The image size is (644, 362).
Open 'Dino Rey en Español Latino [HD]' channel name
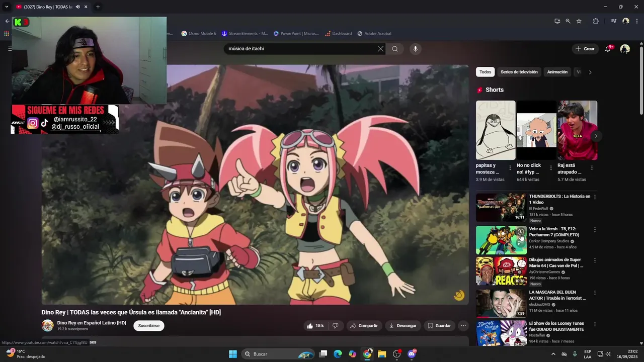point(92,323)
